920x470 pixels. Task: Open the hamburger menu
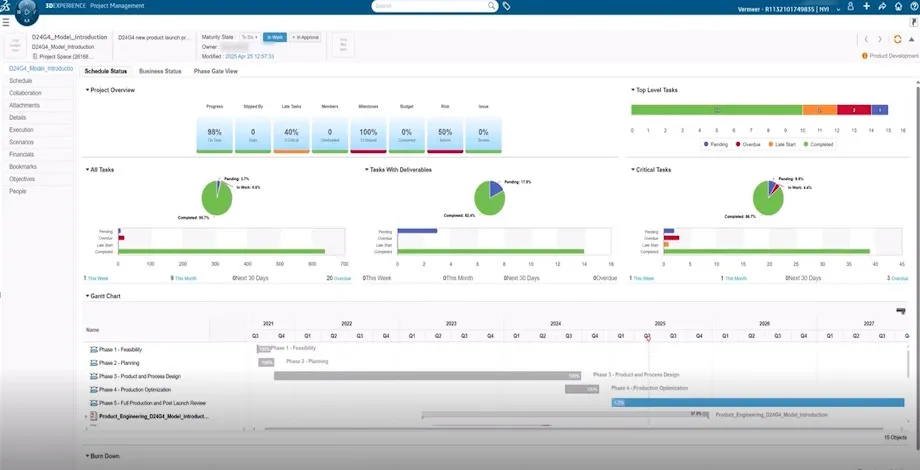tap(6, 22)
